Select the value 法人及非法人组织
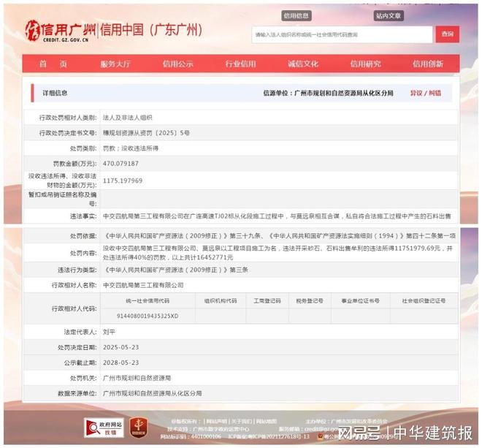Screen dimensions: 482x448 (127, 118)
